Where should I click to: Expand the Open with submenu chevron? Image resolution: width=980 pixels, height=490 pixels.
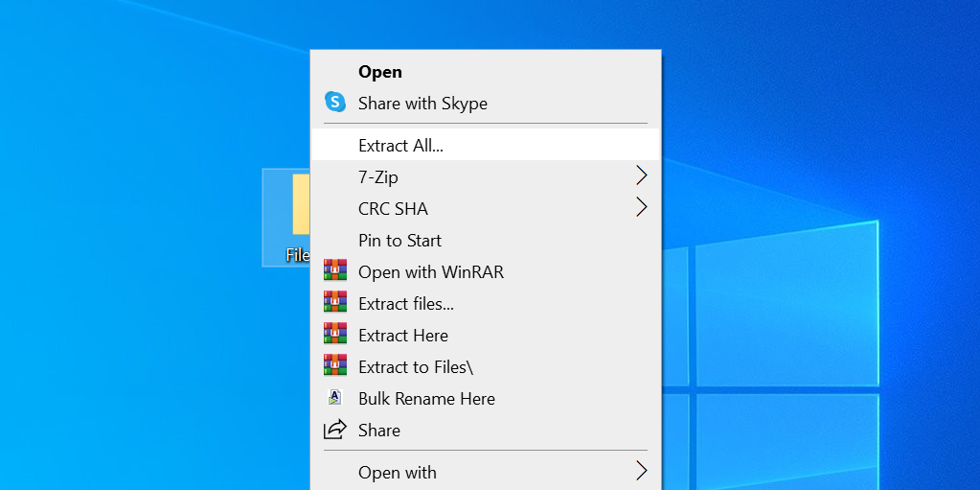[641, 471]
